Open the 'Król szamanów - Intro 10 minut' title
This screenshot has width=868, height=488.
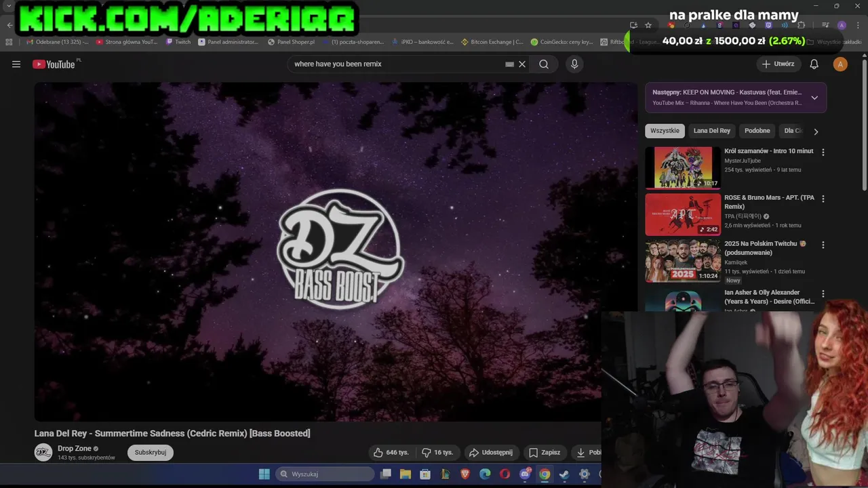769,151
